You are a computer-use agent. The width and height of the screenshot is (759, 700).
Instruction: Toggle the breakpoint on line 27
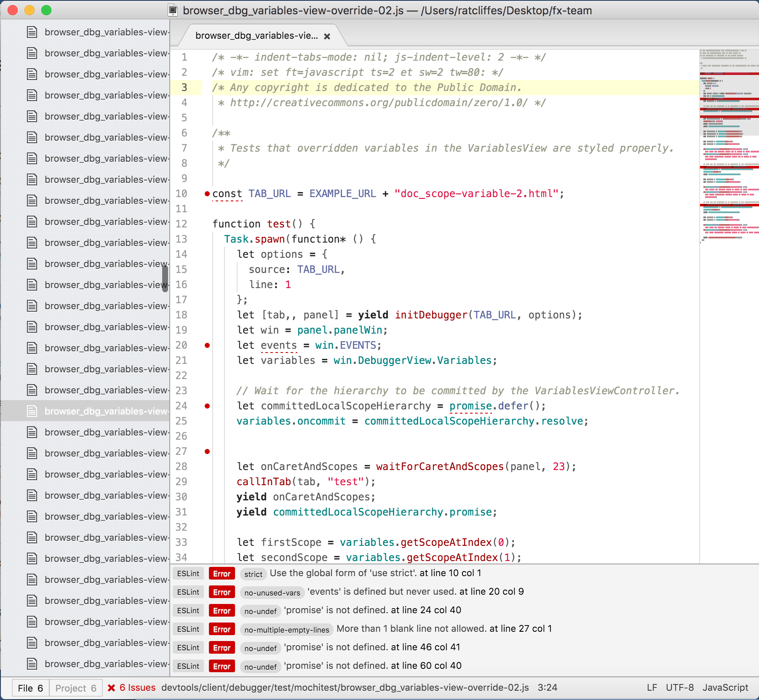pyautogui.click(x=207, y=451)
